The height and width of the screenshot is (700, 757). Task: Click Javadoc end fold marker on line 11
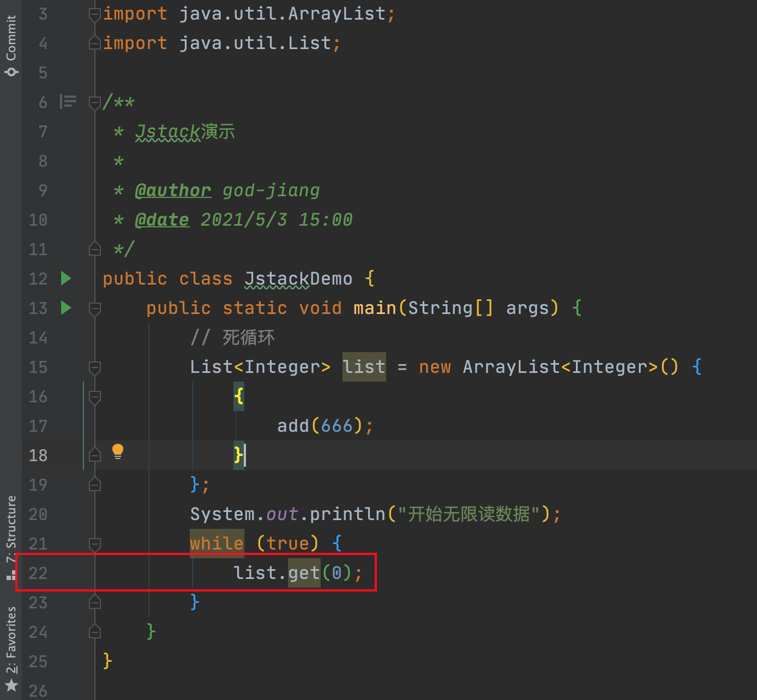click(x=95, y=249)
